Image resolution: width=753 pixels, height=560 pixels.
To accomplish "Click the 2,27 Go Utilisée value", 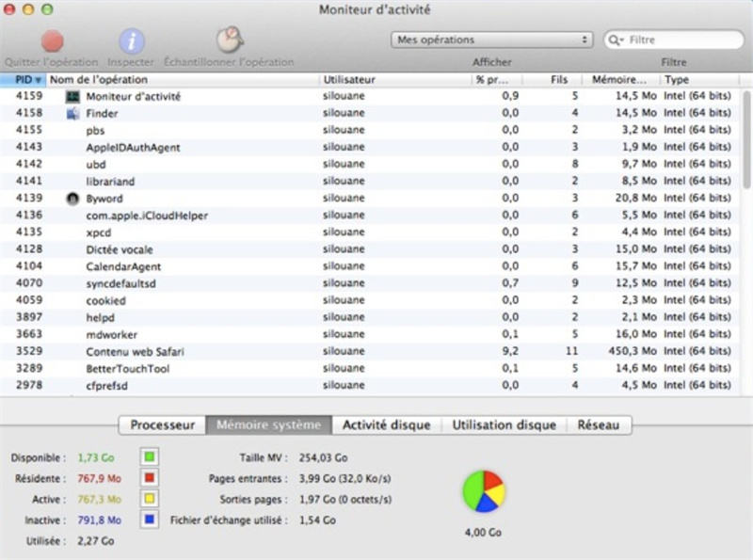I will point(96,541).
